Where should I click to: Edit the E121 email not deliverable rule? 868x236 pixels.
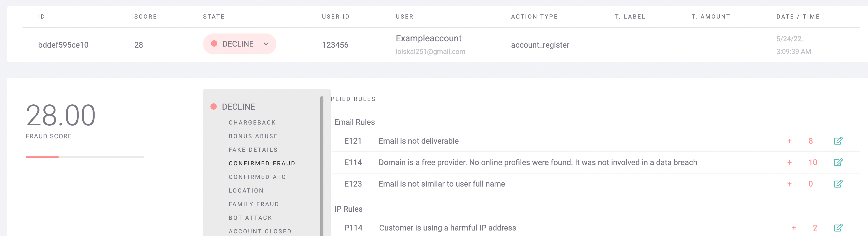click(838, 141)
